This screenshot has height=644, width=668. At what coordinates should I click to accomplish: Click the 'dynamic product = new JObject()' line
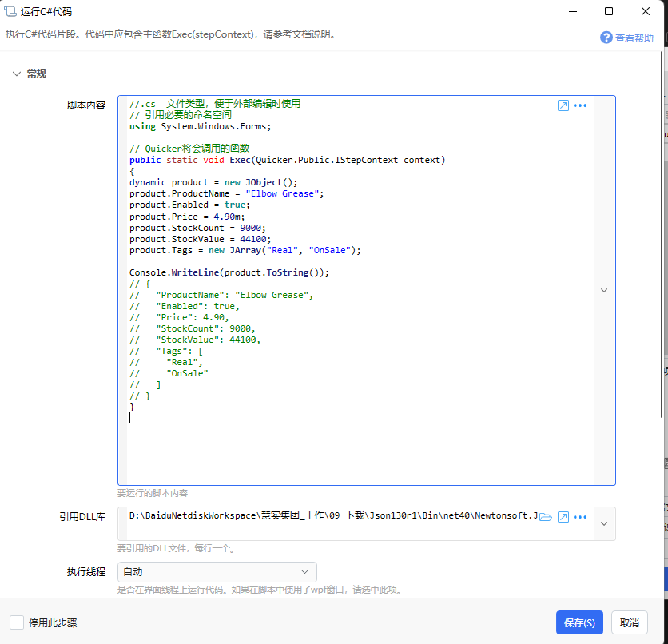(213, 182)
